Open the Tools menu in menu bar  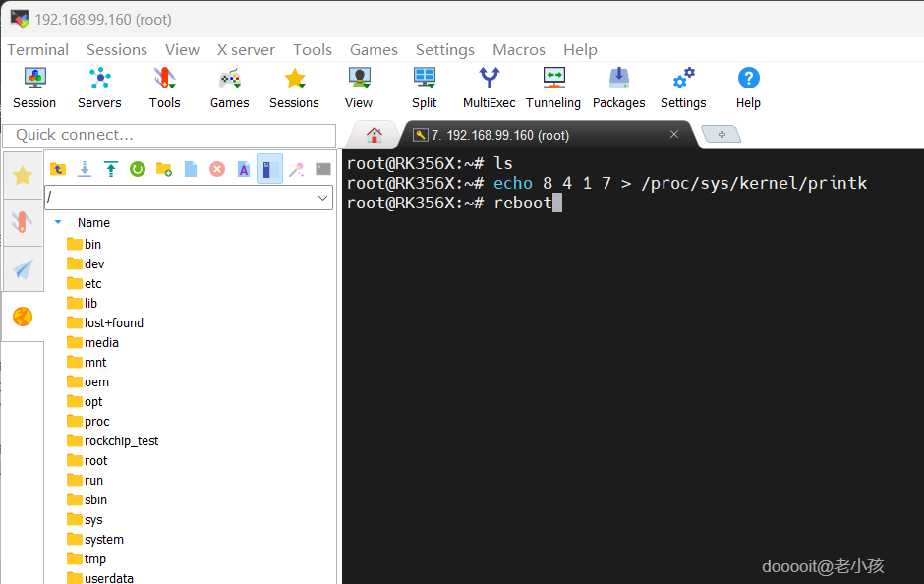(x=313, y=49)
